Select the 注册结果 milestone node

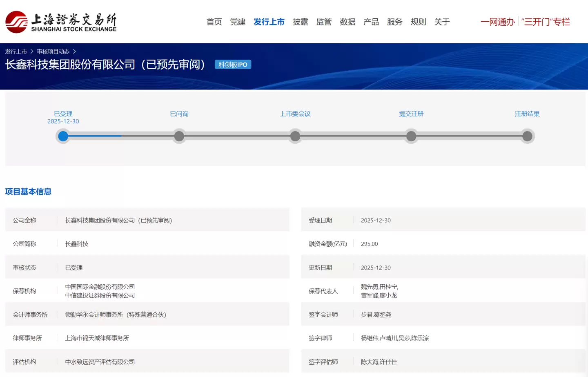[x=527, y=136]
